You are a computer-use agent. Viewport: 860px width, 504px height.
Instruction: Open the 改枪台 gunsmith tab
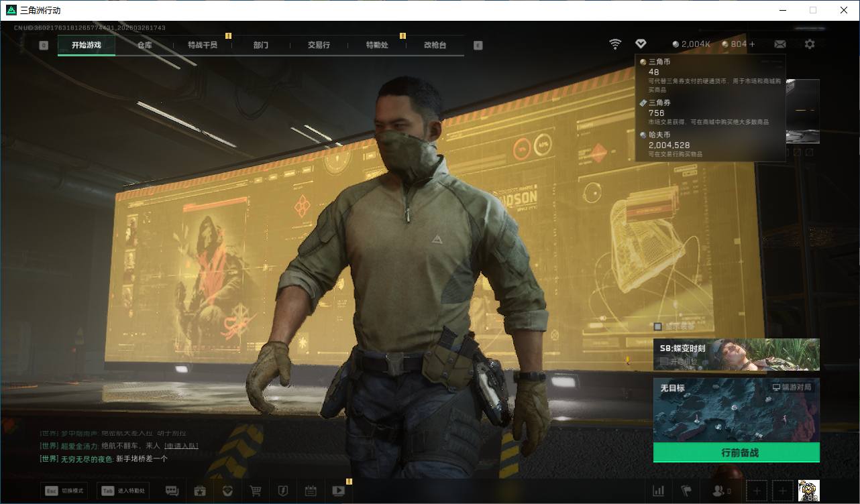435,45
